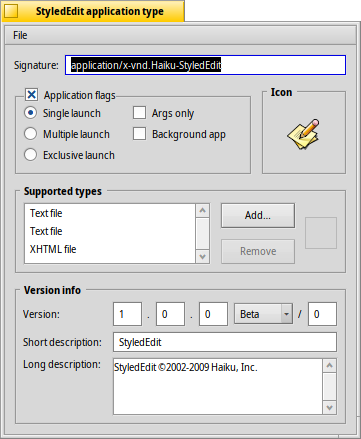Choose the Multiple launch option
Image resolution: width=361 pixels, height=439 pixels.
(x=30, y=134)
